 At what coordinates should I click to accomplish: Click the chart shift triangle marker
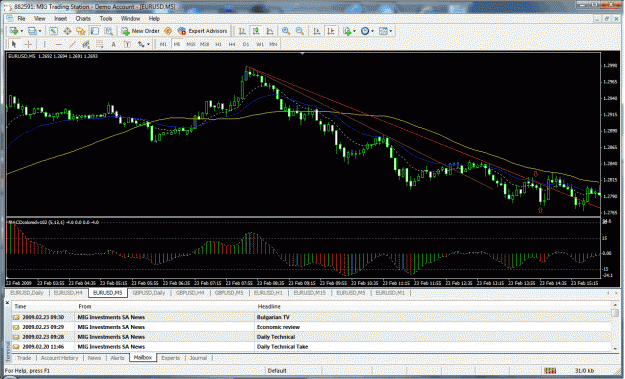302,53
